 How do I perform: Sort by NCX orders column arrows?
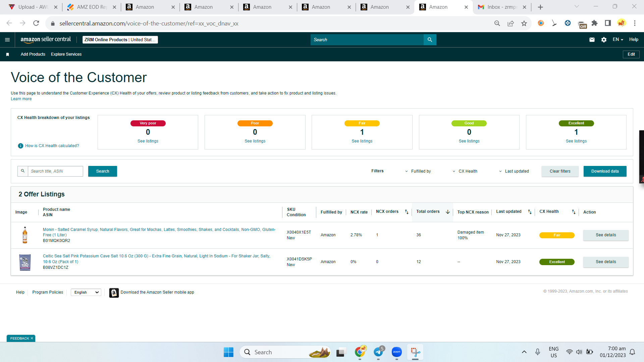coord(407,212)
